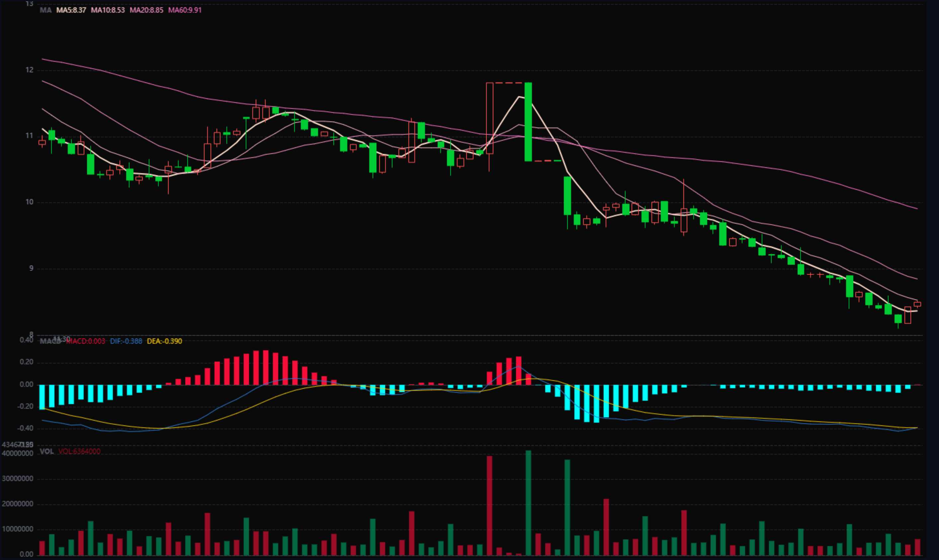Click the tall hollow red candlestick reaching 11.8
Screen dimensions: 939x560
coord(490,118)
